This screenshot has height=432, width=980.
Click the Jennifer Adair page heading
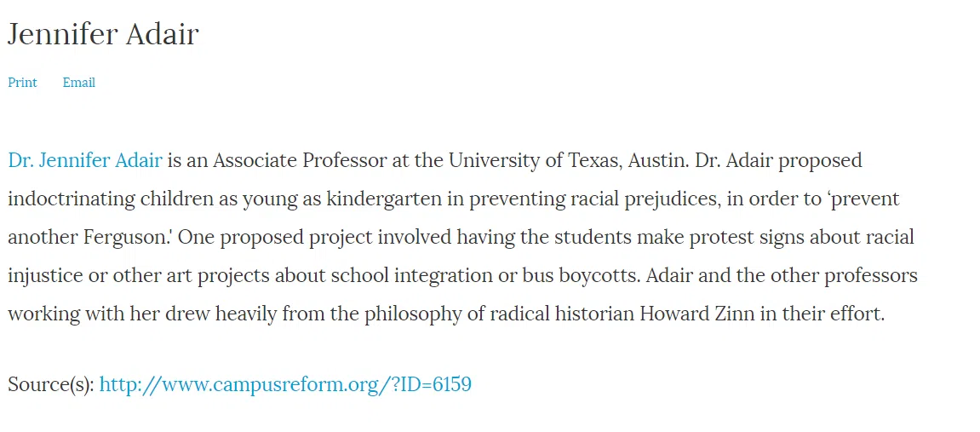coord(103,34)
